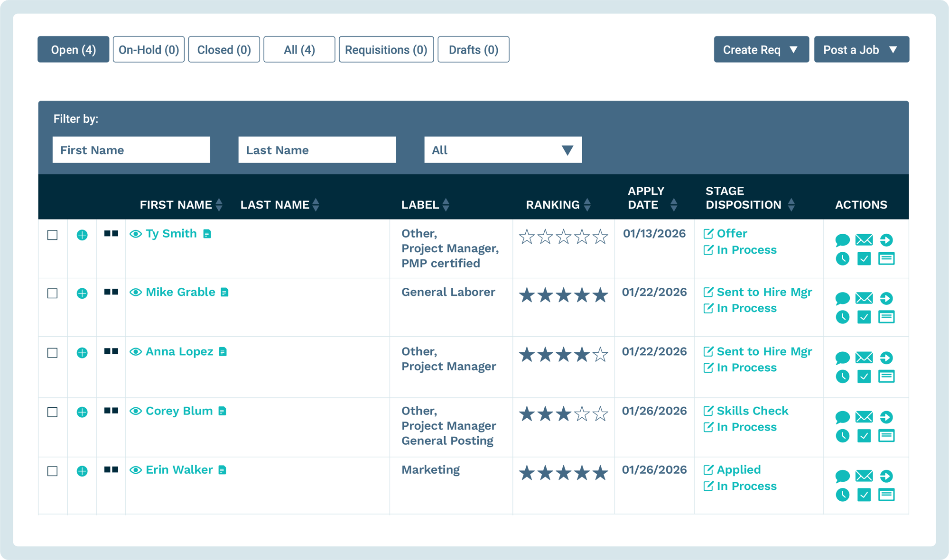Open notes card icon in Ty Smith row
This screenshot has width=949, height=560.
(886, 258)
